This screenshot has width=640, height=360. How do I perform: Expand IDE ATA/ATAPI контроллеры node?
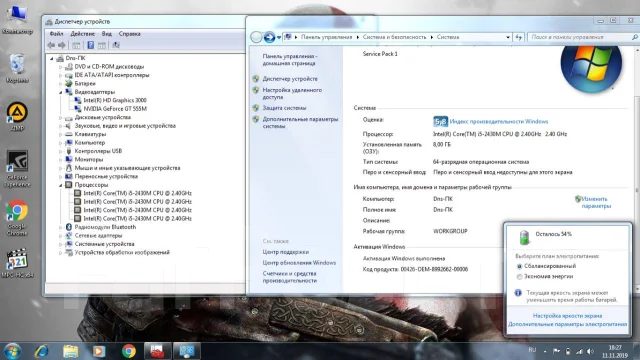60,76
